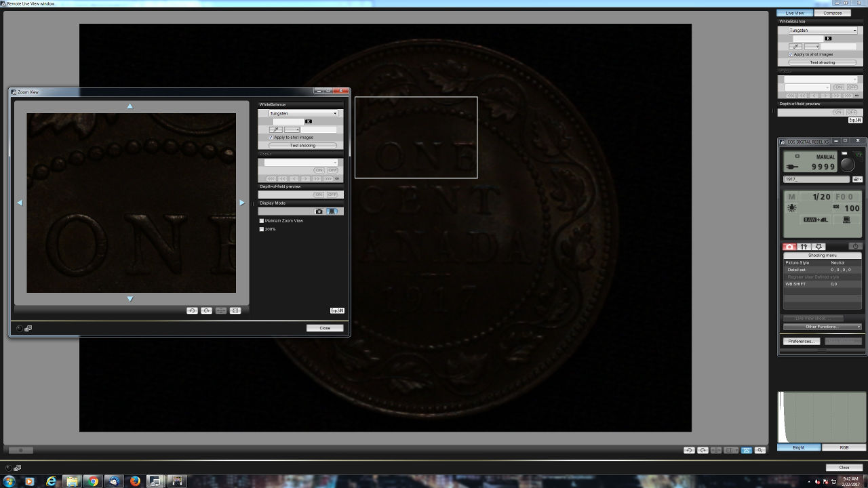Open the Tungsten white balance dropdown in Zoom View
Screen dimensions: 868x488
(303, 113)
